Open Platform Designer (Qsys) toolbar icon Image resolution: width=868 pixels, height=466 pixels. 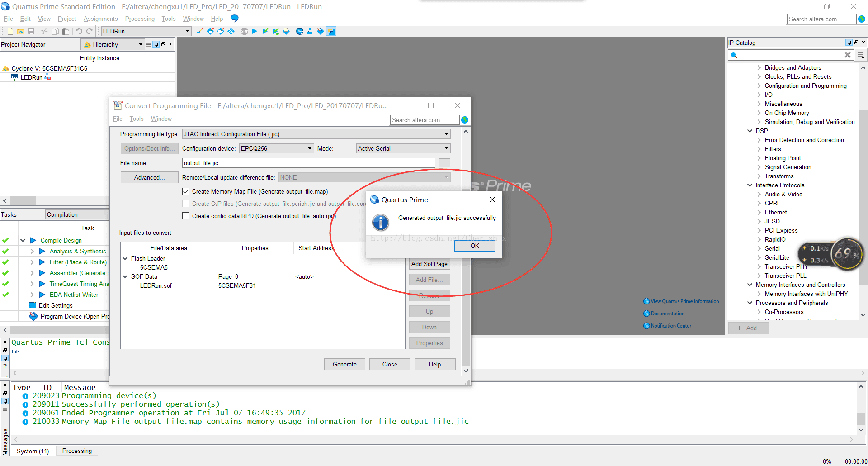pyautogui.click(x=331, y=31)
